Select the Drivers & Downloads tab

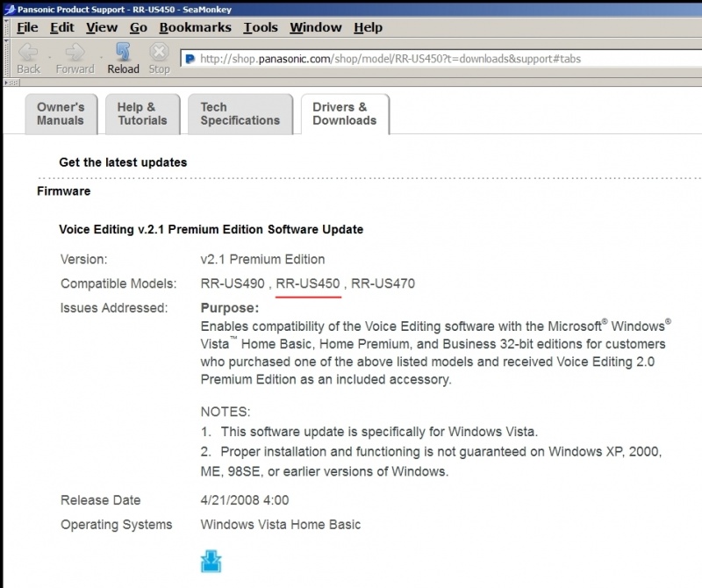pyautogui.click(x=345, y=114)
